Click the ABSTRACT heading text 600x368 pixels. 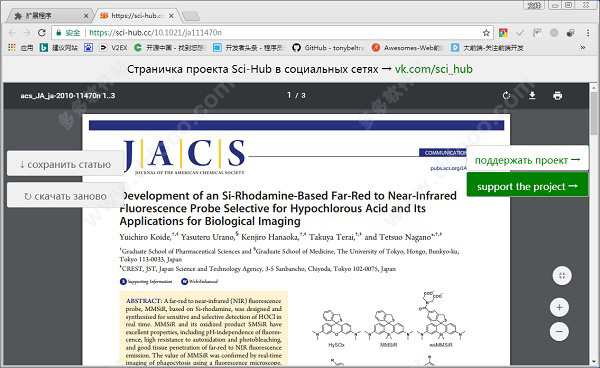coord(144,301)
